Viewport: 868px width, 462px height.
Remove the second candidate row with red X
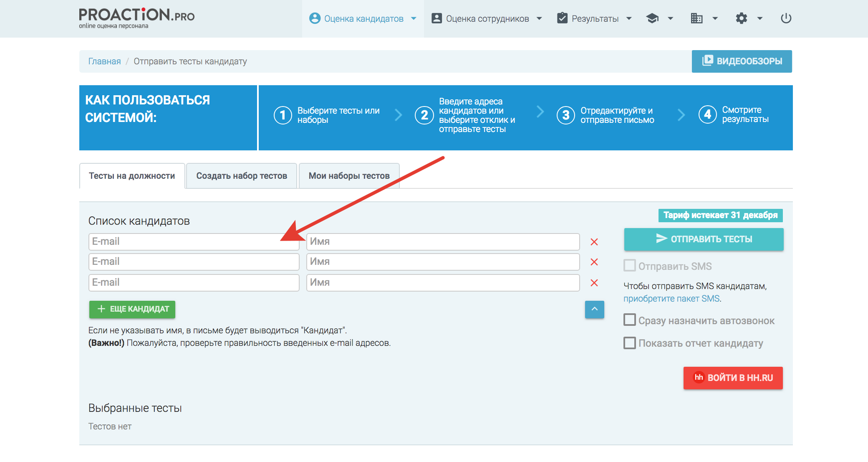(x=594, y=262)
